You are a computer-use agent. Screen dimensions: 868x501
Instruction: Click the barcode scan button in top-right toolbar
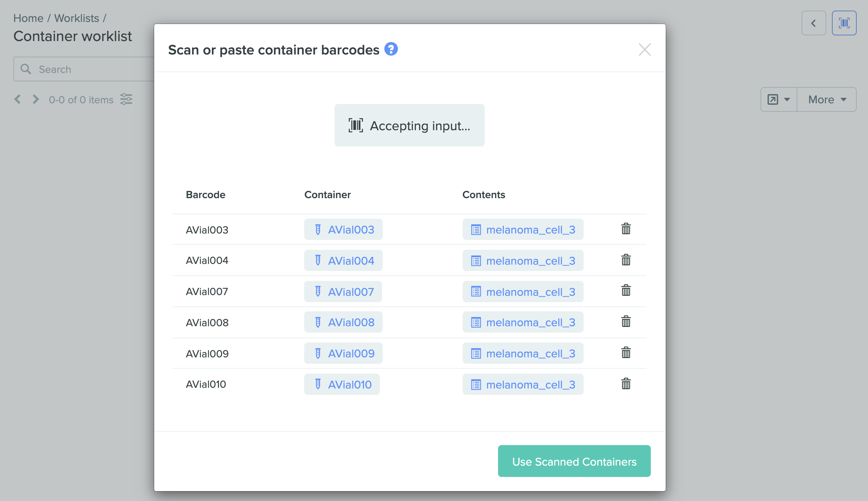coord(844,23)
